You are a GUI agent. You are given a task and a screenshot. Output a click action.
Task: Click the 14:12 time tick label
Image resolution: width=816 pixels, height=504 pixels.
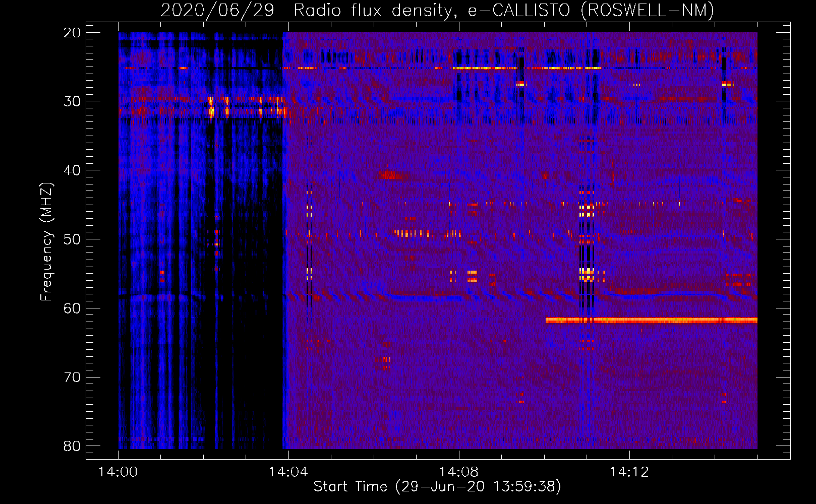click(x=629, y=472)
